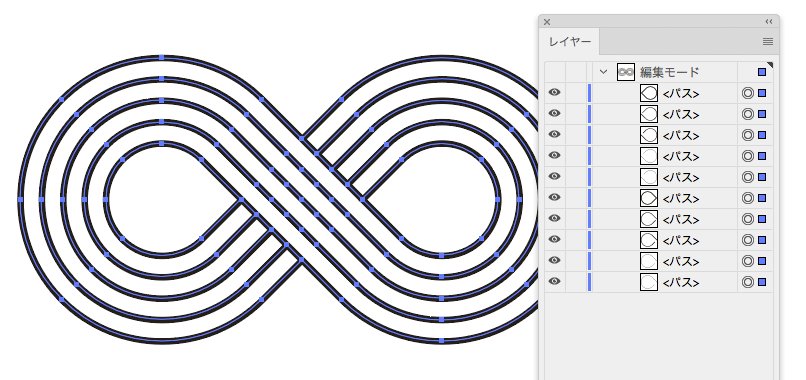806x380 pixels.
Task: Click top anchor point of outermost left loop
Action: (x=161, y=57)
